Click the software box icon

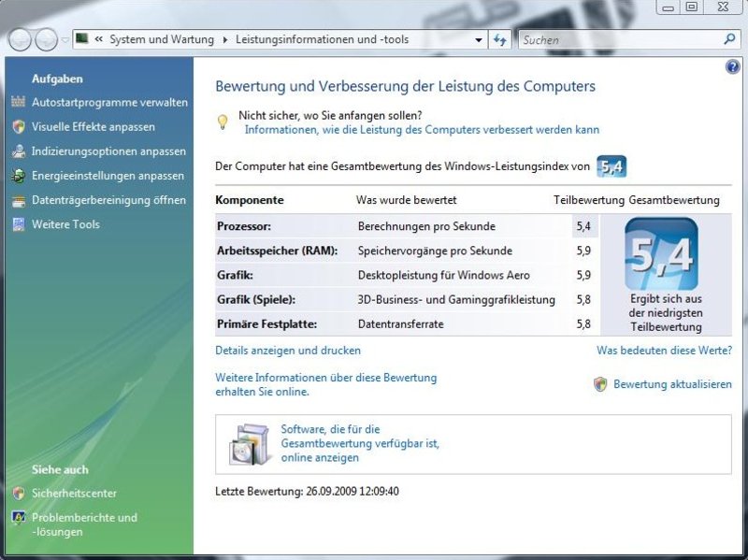249,444
